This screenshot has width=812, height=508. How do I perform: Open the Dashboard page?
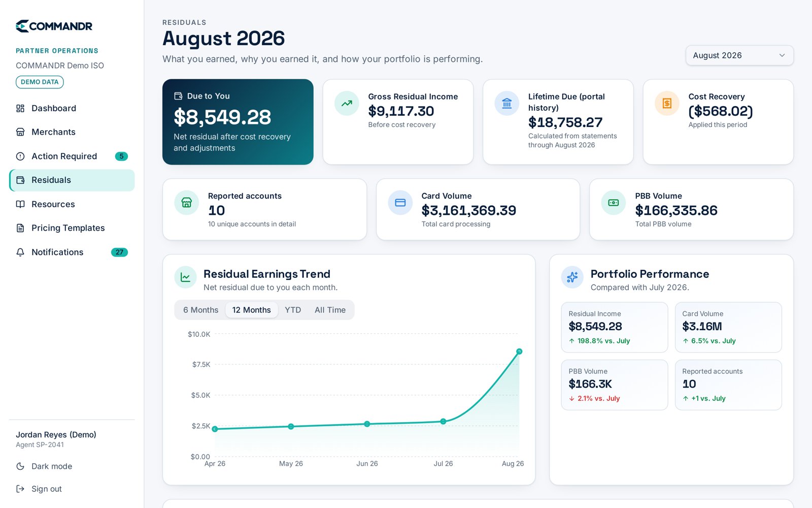click(72, 108)
